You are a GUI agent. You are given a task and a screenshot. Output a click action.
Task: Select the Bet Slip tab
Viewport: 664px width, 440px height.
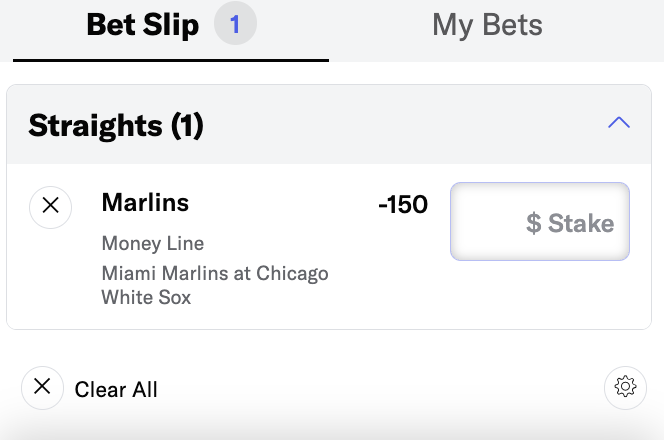click(143, 25)
